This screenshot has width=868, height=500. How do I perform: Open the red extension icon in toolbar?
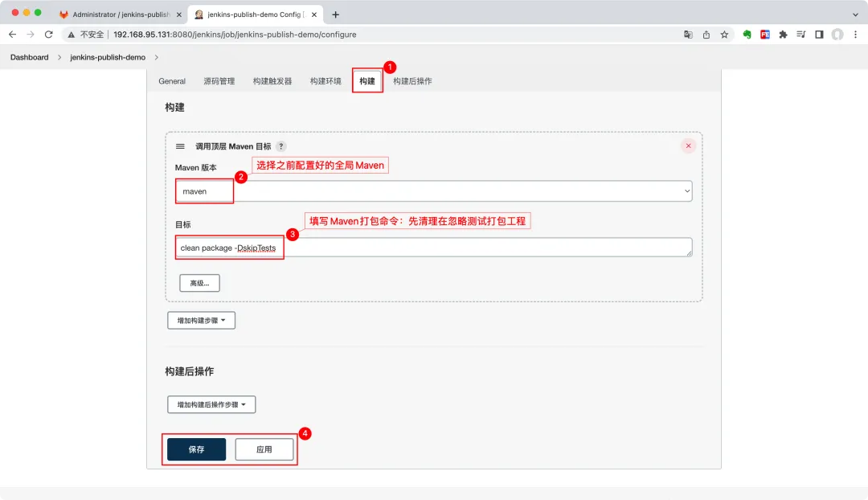765,35
